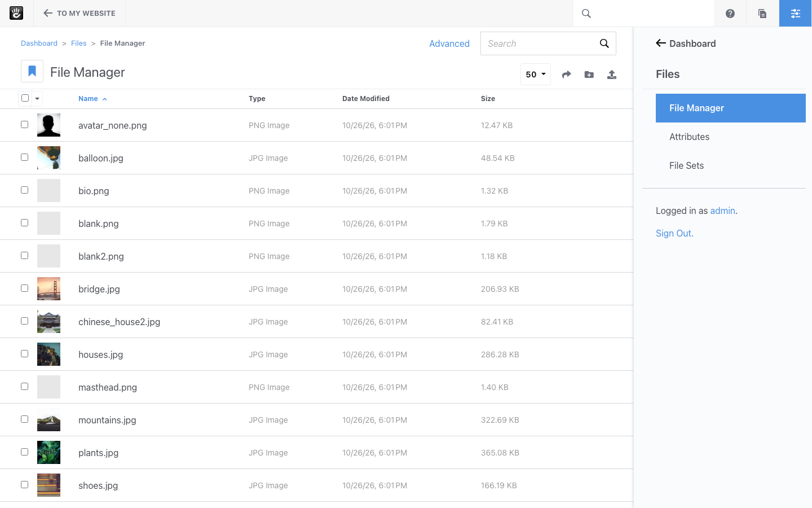Open the pages sitemap icon

(762, 14)
